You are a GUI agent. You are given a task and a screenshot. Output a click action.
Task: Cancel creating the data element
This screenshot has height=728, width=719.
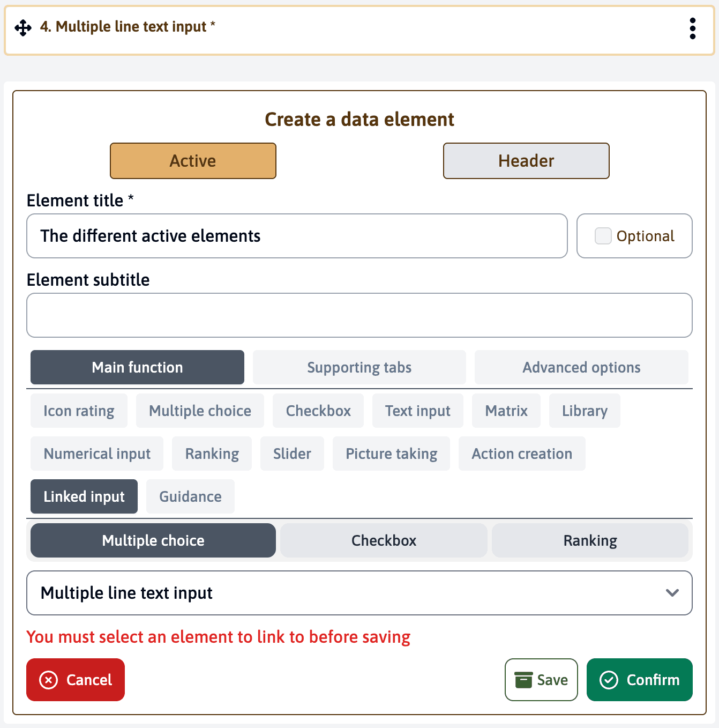coord(75,680)
